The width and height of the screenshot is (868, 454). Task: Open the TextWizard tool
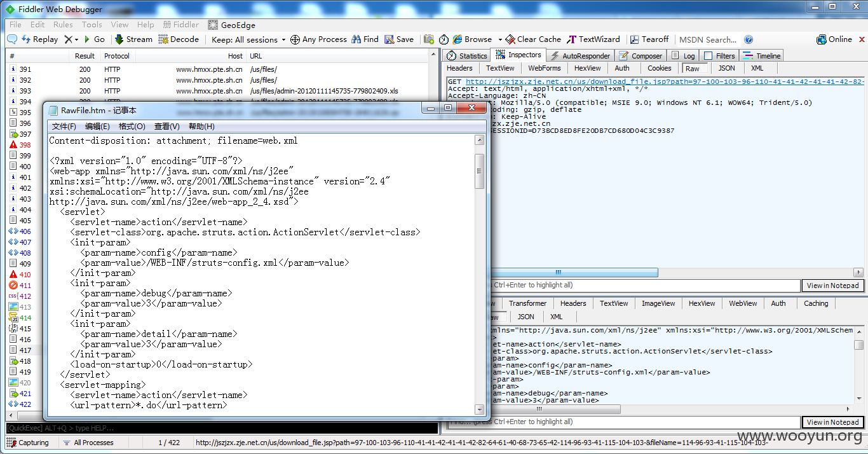click(x=593, y=39)
